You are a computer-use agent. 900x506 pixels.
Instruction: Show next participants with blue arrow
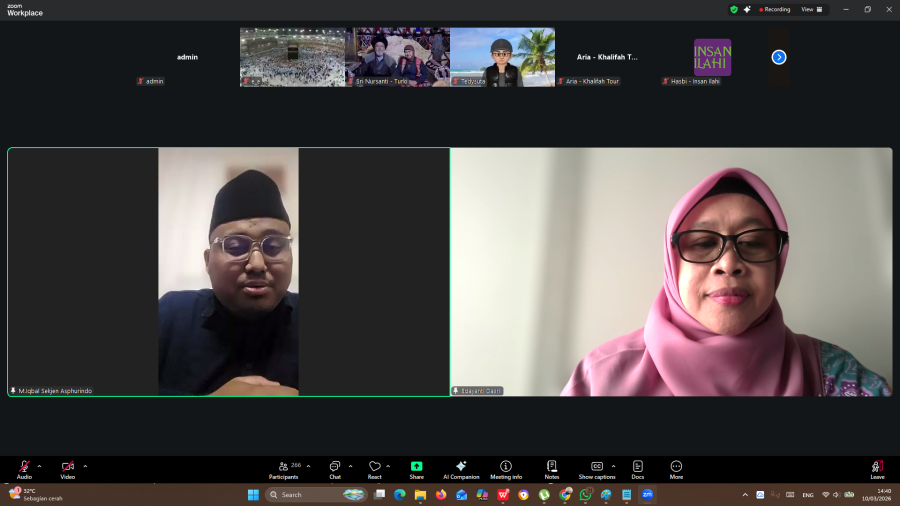779,57
